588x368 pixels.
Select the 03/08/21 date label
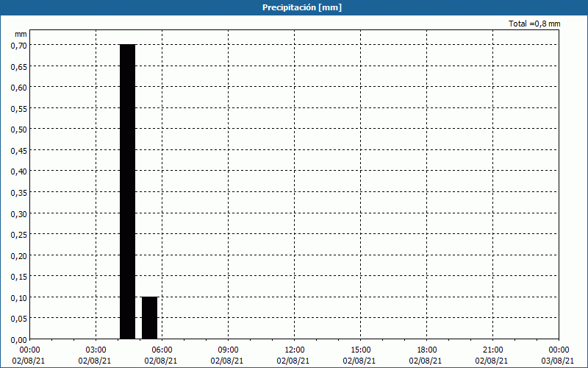click(558, 361)
